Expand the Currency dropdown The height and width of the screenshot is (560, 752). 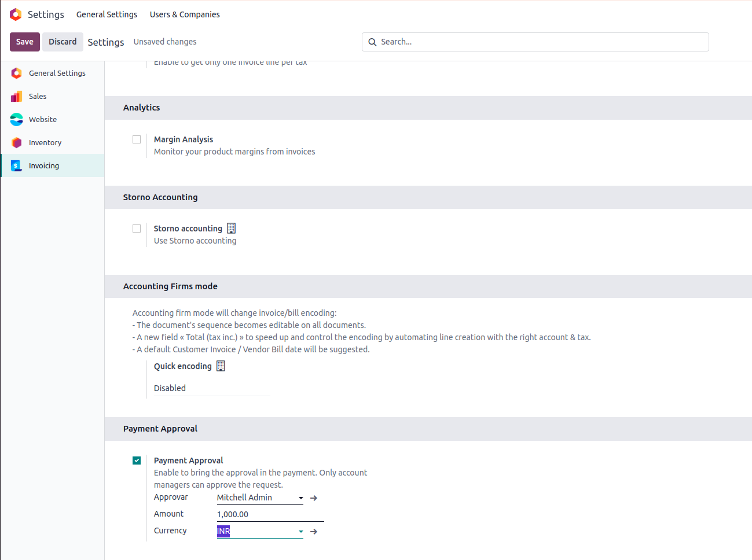(x=300, y=532)
